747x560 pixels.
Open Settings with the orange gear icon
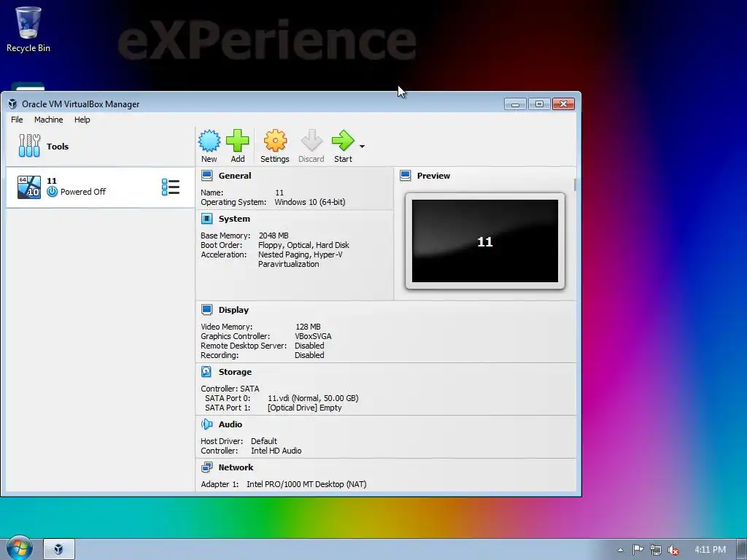click(x=275, y=141)
